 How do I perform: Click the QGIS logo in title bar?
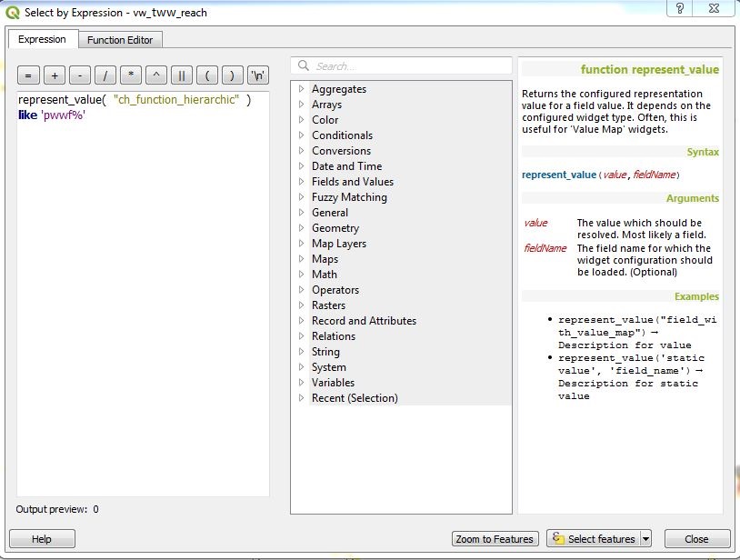[x=12, y=12]
